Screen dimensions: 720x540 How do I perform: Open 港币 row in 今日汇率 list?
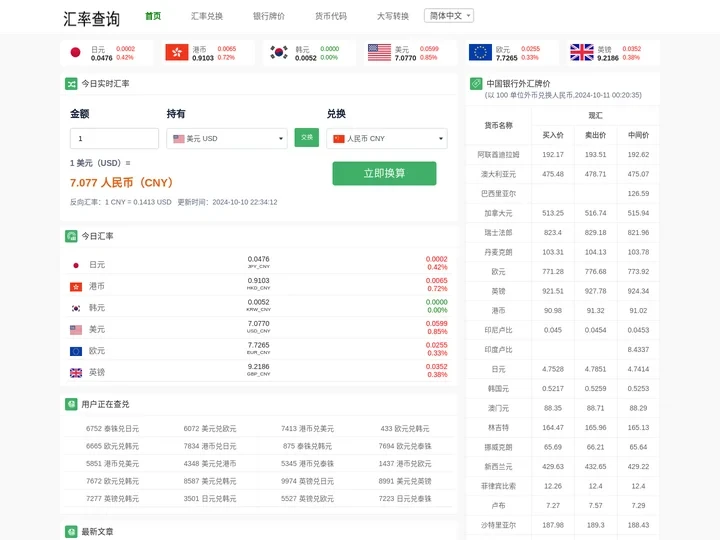click(x=259, y=285)
